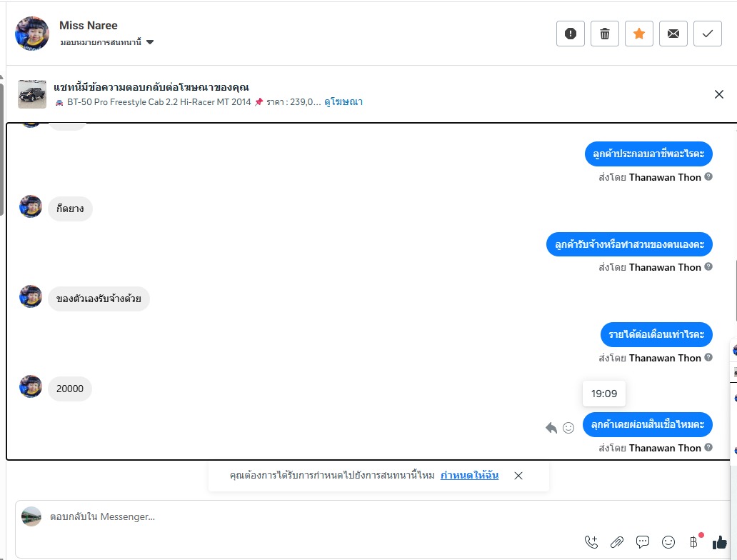The width and height of the screenshot is (737, 560).
Task: Expand the assign conversation dropdown arrow
Action: click(x=150, y=42)
